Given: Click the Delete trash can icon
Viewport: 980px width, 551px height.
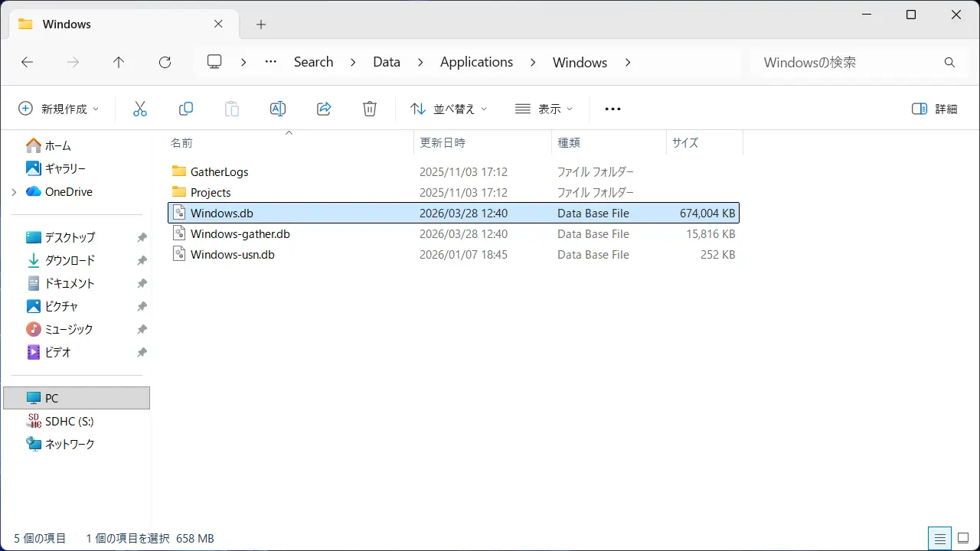Looking at the screenshot, I should (x=369, y=109).
